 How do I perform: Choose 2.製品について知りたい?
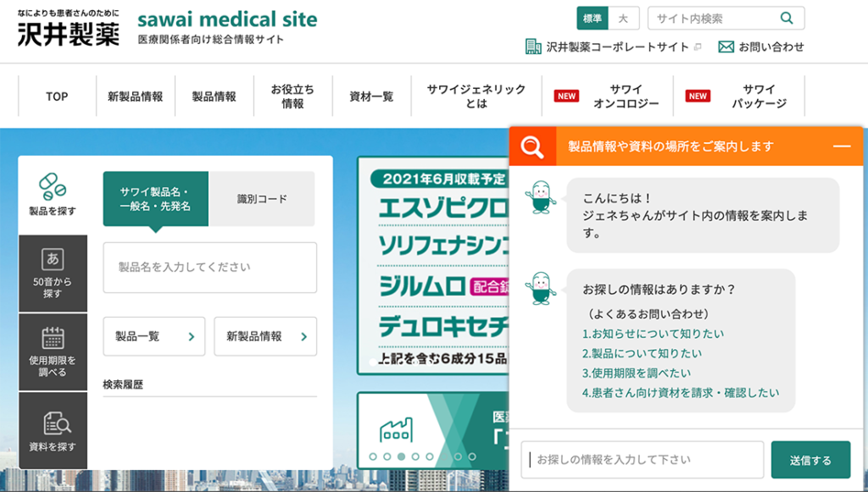[642, 353]
